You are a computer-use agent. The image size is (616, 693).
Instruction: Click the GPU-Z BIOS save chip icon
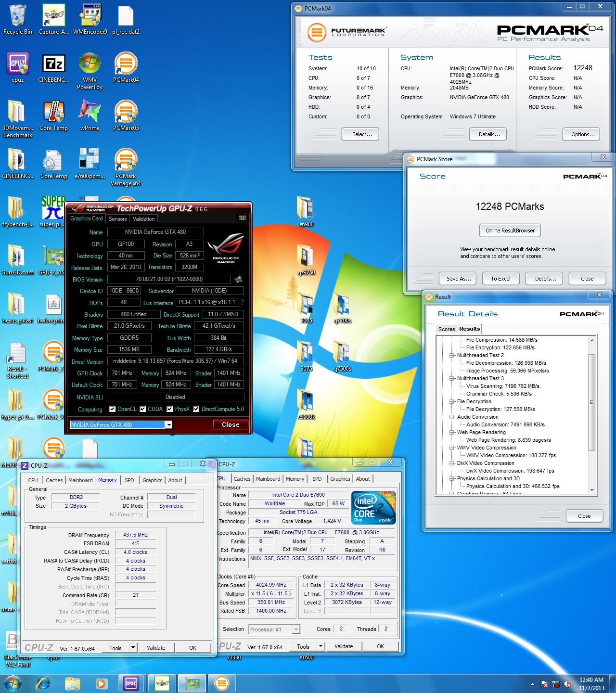point(238,279)
